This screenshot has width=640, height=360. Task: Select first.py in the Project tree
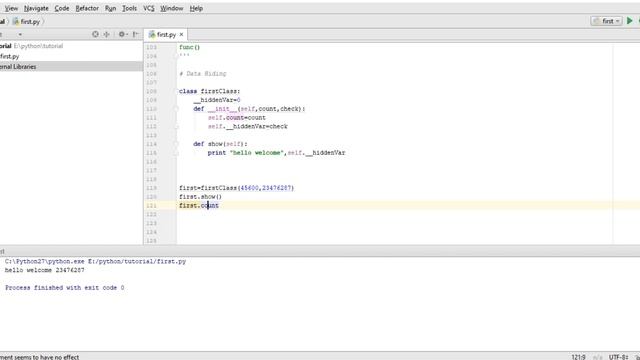10,56
